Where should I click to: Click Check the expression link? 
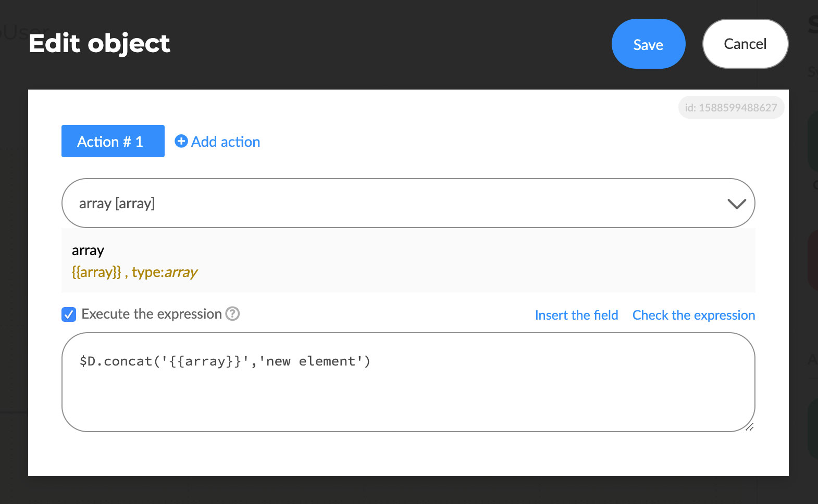[x=693, y=315]
